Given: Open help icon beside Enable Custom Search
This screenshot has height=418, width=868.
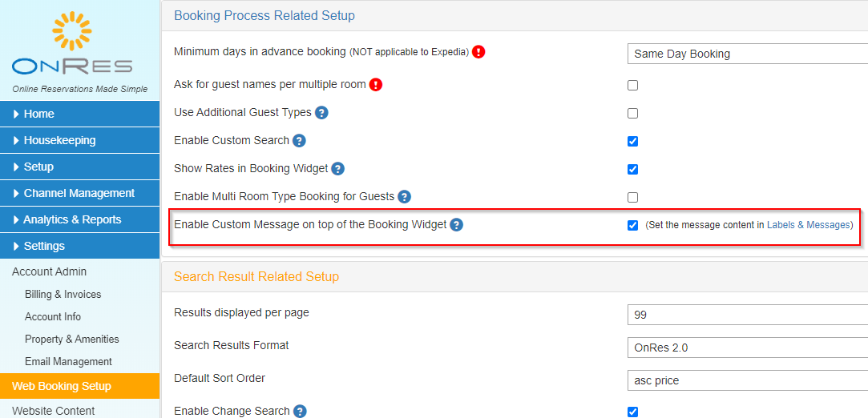Looking at the screenshot, I should tap(299, 141).
